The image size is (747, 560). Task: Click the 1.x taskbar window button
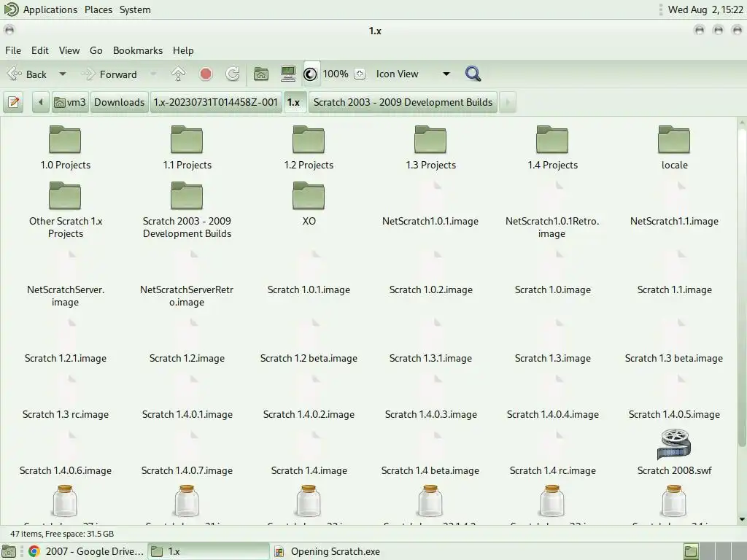(209, 551)
